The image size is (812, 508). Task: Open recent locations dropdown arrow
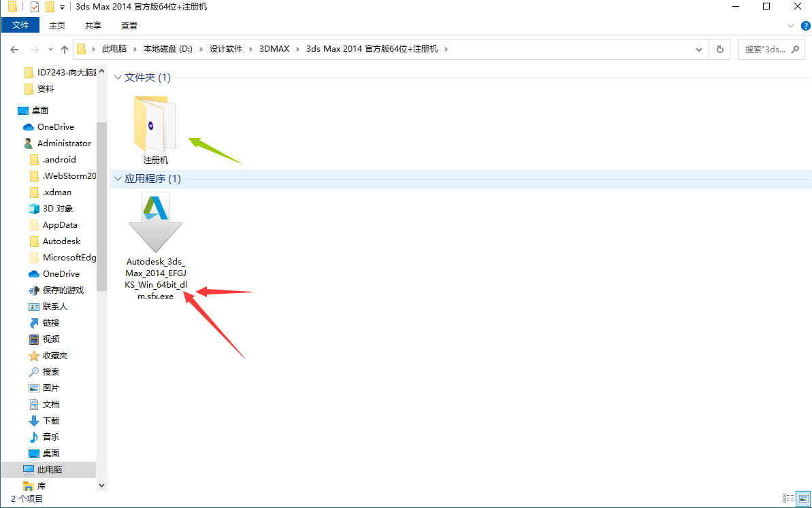(50, 50)
